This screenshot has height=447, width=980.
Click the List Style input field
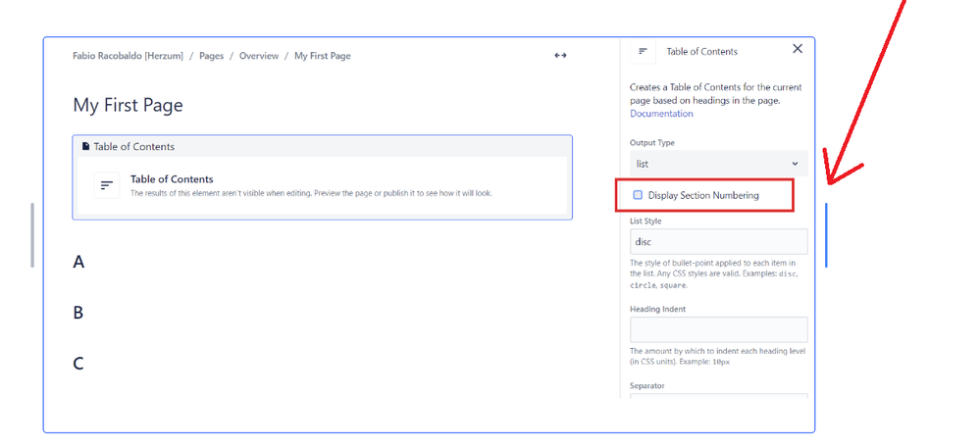pyautogui.click(x=718, y=241)
